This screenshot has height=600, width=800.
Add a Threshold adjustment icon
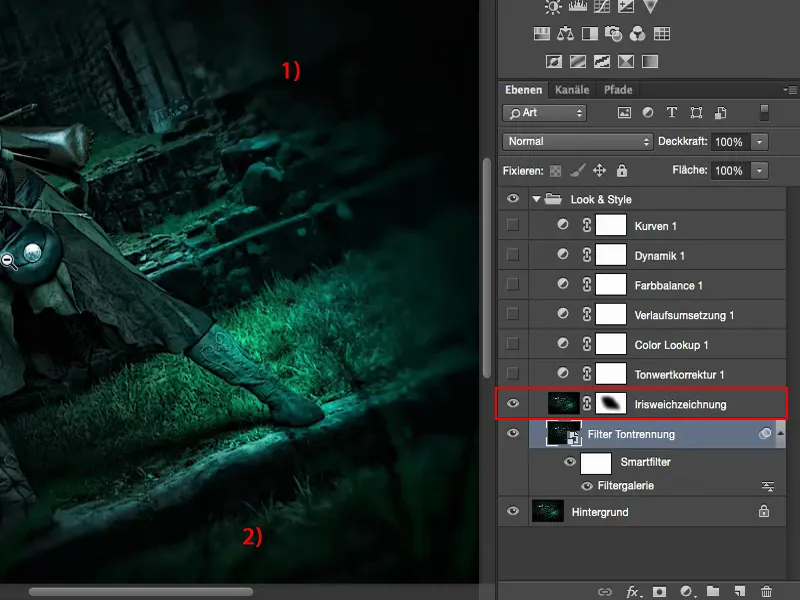(x=602, y=62)
